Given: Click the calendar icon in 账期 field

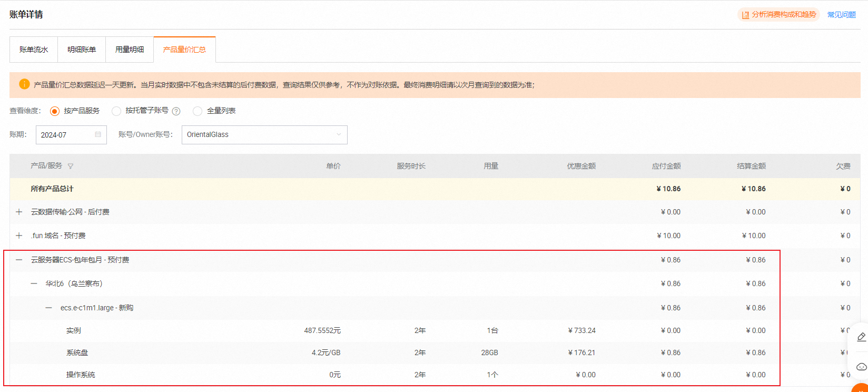Looking at the screenshot, I should tap(98, 135).
